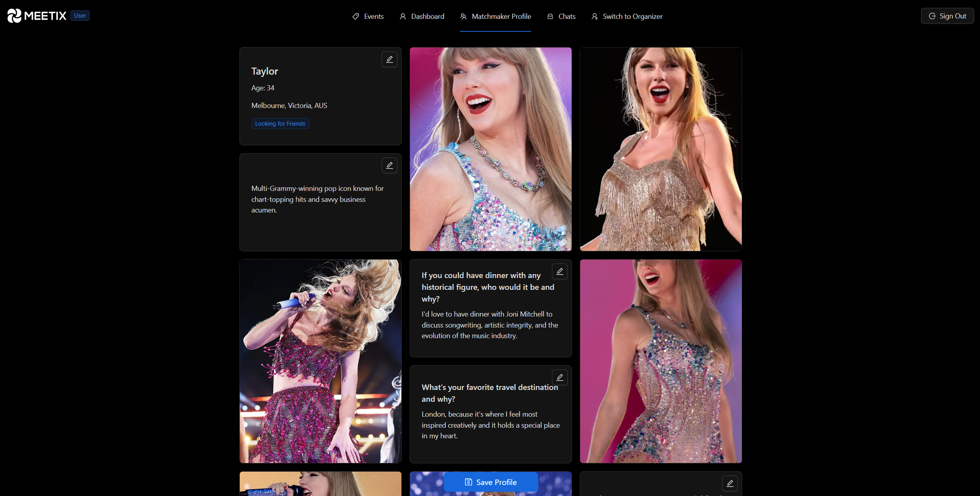This screenshot has width=980, height=496.
Task: Go to the Dashboard tab
Action: click(422, 16)
